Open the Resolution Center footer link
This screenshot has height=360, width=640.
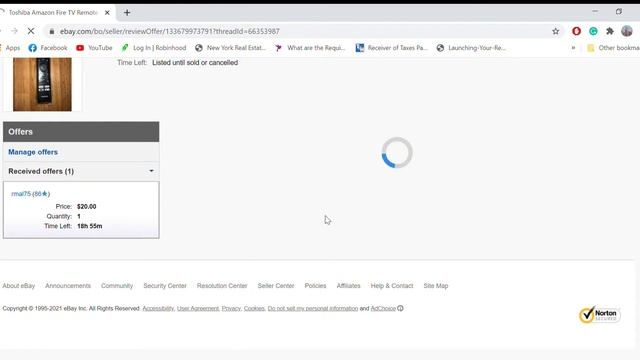coord(222,286)
